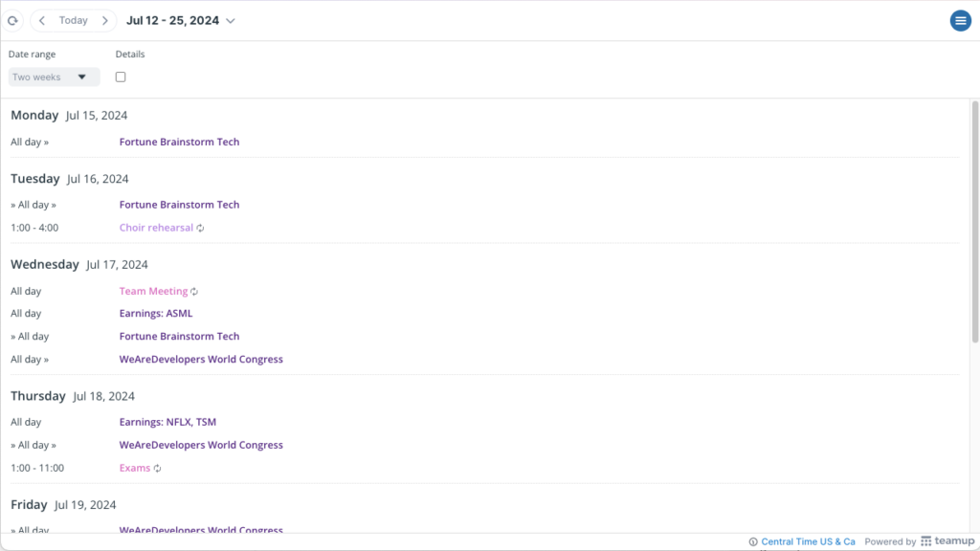This screenshot has width=980, height=551.
Task: Enable the Details checkbox
Action: click(120, 77)
